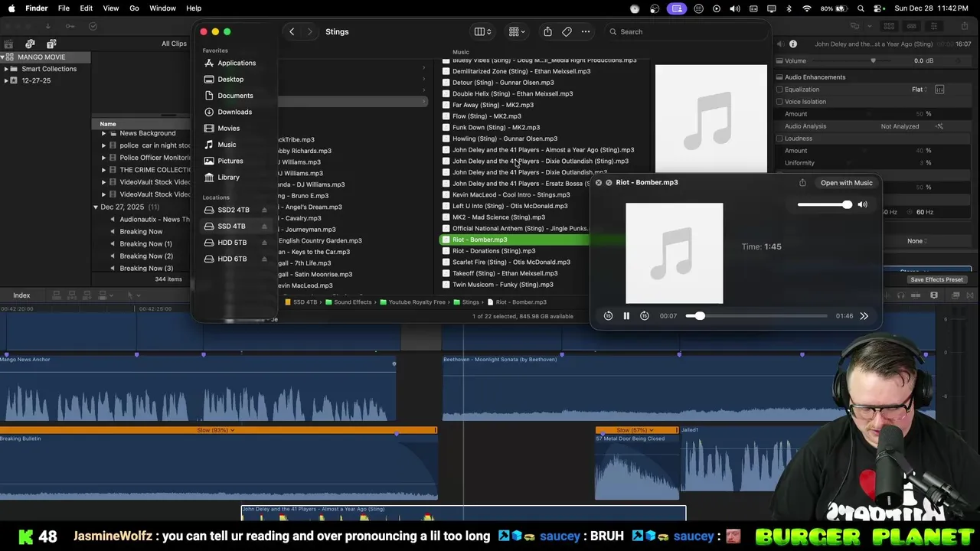
Task: Click the Finder Search field
Action: (685, 31)
